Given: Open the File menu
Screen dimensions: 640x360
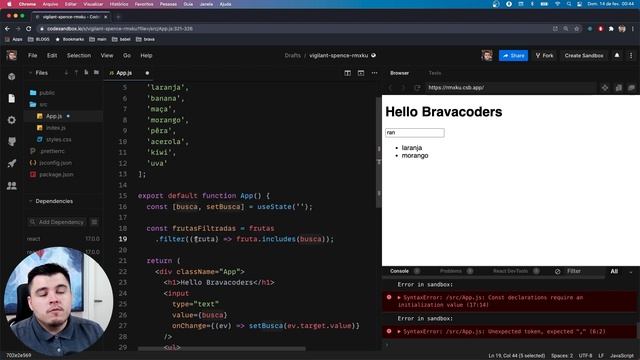Looking at the screenshot, I should coord(33,56).
